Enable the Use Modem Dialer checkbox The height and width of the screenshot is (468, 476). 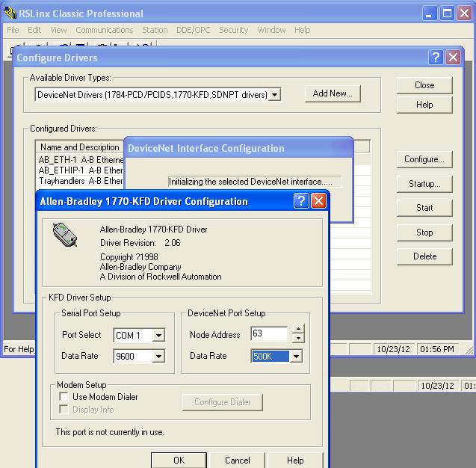click(x=64, y=397)
